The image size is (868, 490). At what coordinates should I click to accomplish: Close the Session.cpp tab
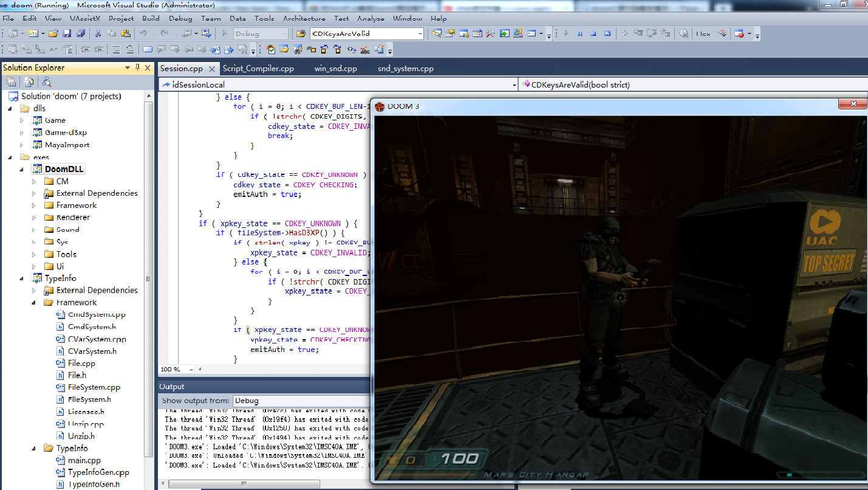click(212, 69)
